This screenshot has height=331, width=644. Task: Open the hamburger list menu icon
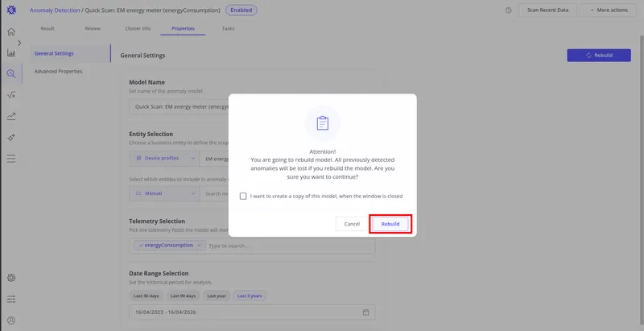11,159
